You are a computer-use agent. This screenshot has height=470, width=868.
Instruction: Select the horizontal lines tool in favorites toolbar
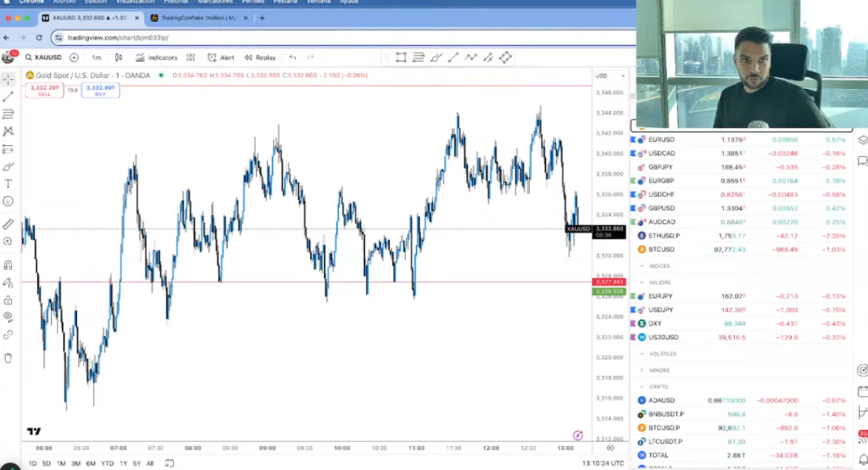(x=419, y=57)
